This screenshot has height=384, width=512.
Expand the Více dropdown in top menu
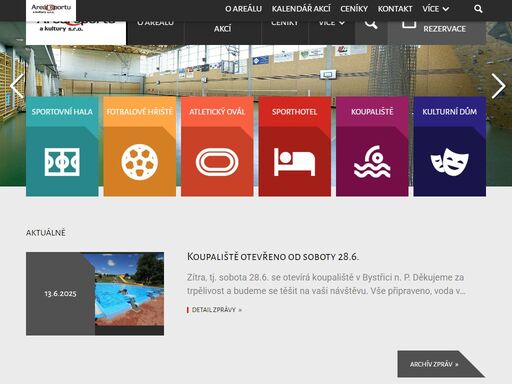pyautogui.click(x=435, y=9)
